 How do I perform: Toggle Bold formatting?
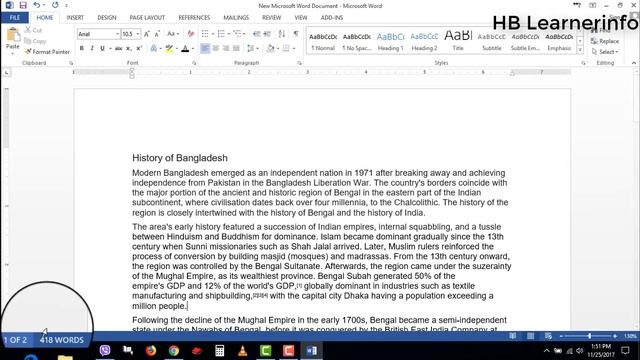coord(82,49)
